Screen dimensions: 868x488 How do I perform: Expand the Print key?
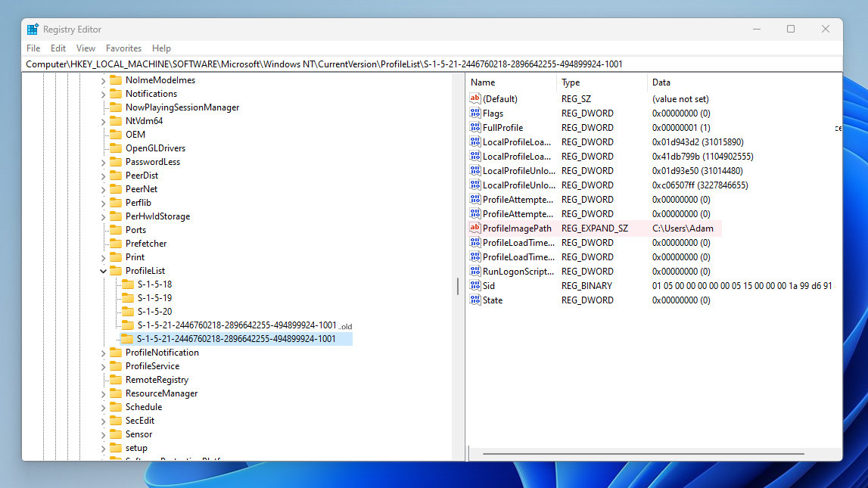(103, 258)
